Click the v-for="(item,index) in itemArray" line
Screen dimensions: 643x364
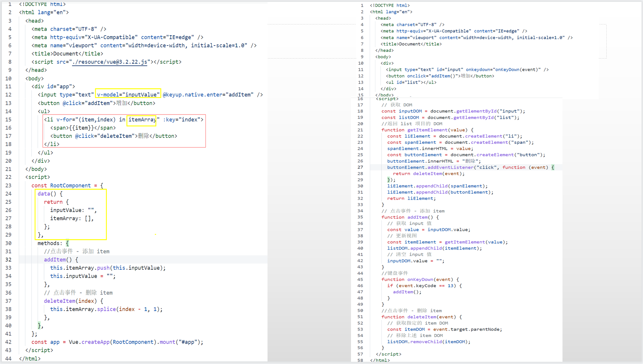[124, 119]
